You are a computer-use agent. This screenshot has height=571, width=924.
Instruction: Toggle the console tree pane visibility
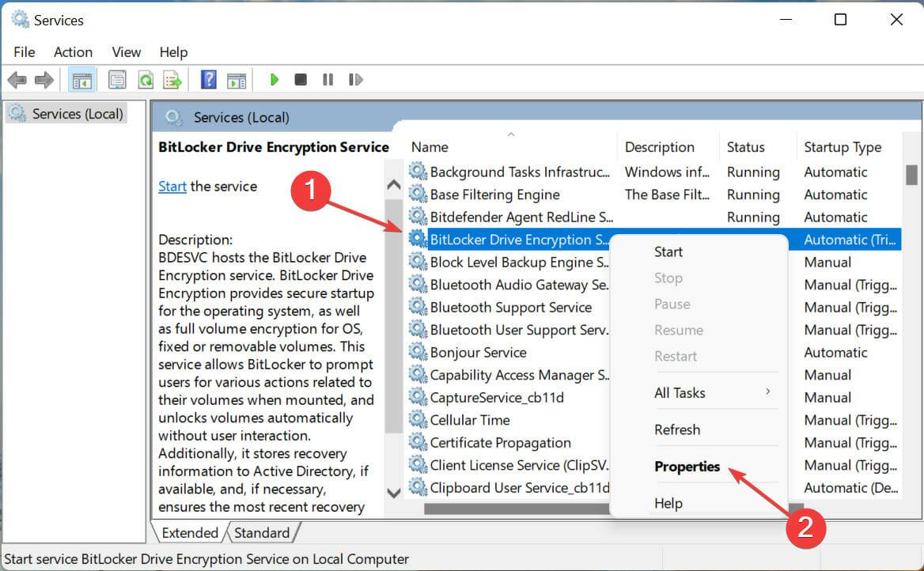point(81,79)
